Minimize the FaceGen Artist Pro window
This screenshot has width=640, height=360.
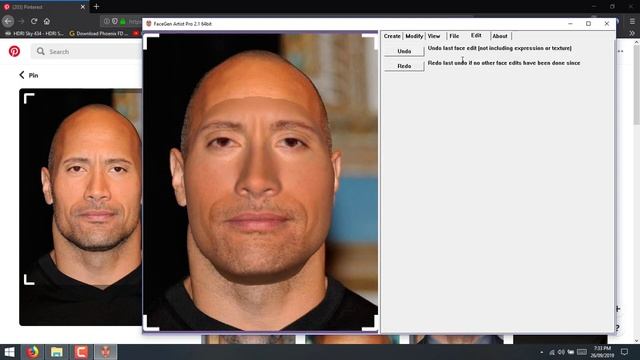(x=570, y=24)
